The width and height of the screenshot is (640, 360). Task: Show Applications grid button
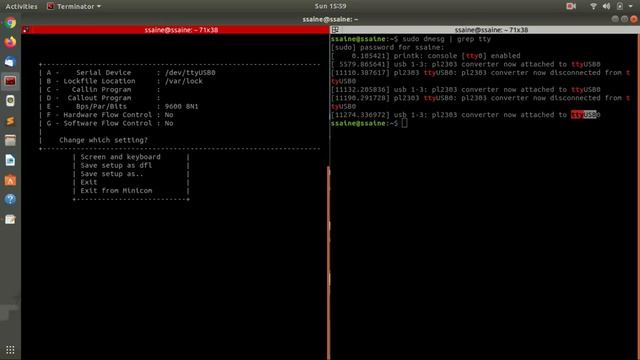coord(10,350)
